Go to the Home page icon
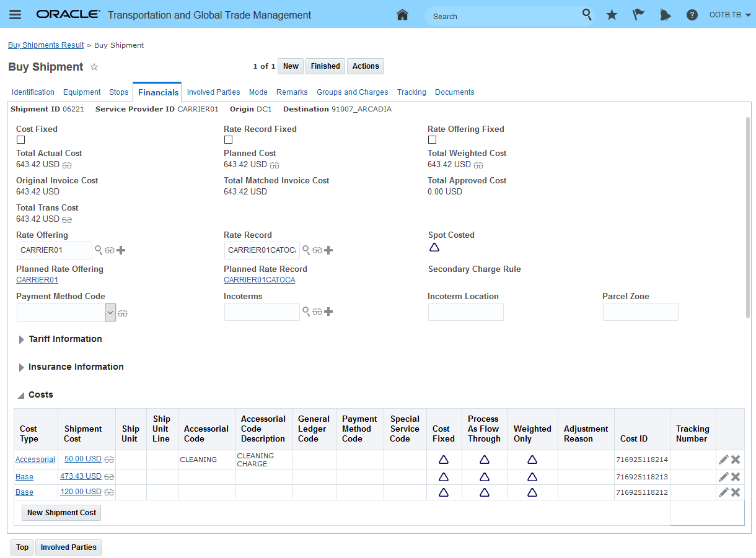The width and height of the screenshot is (756, 558). (402, 15)
